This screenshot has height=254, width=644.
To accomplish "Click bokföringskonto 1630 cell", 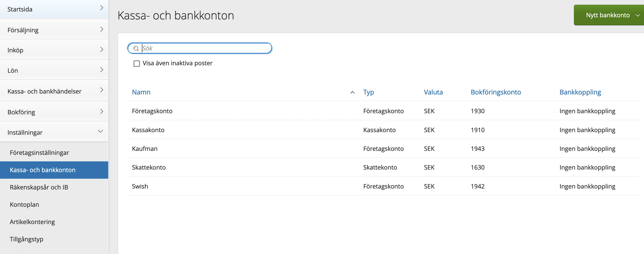I will pos(477,167).
